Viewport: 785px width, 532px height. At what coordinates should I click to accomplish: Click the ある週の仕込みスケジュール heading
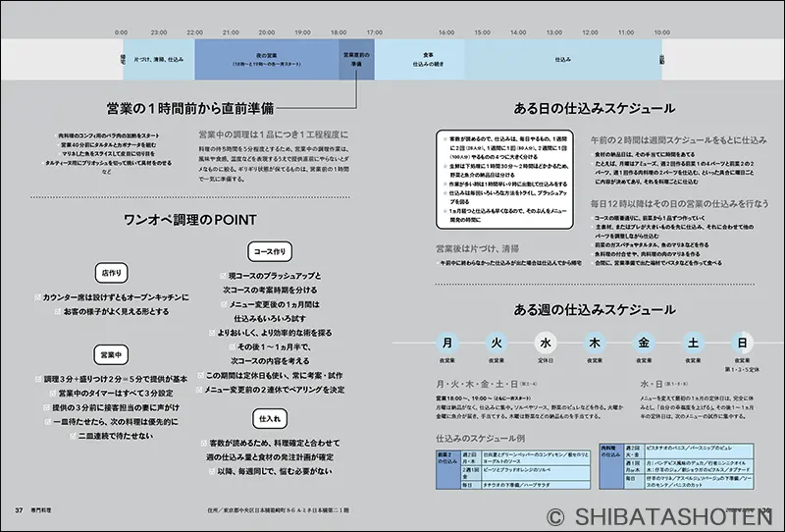pos(595,309)
